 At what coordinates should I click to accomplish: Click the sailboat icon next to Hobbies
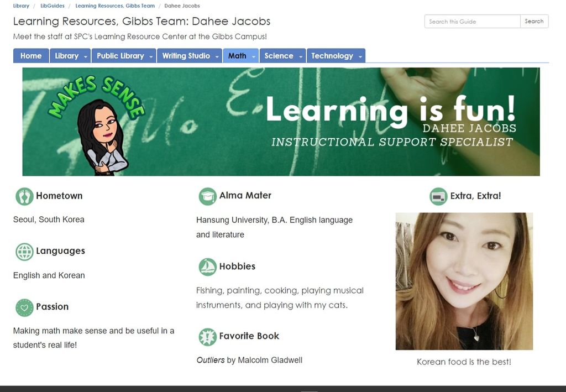point(208,267)
